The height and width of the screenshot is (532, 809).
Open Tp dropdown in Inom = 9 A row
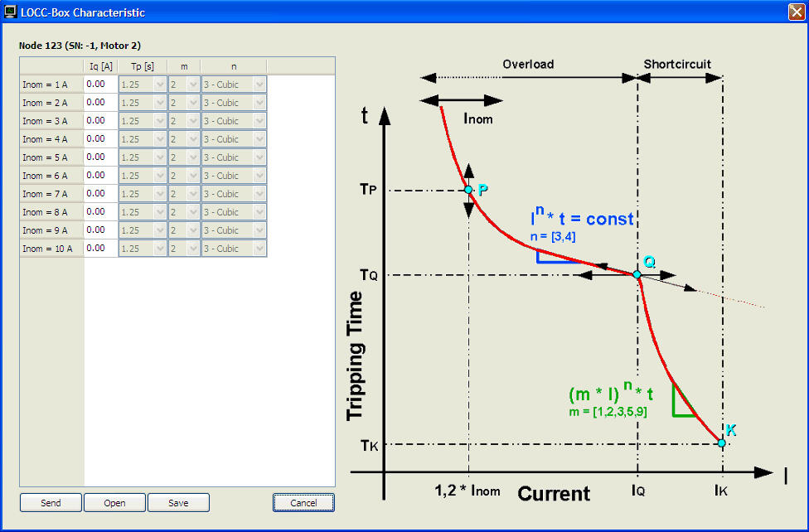tap(160, 230)
